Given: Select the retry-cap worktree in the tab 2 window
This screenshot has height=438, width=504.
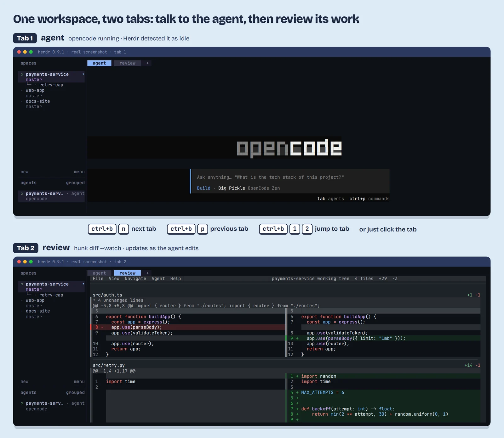Looking at the screenshot, I should click(51, 295).
